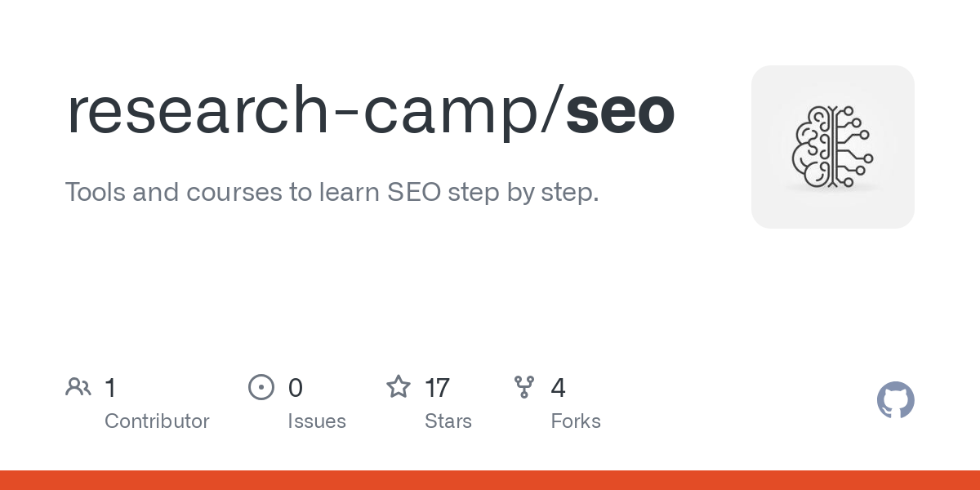Click the Forks label
Viewport: 980px width, 490px height.
coord(576,421)
